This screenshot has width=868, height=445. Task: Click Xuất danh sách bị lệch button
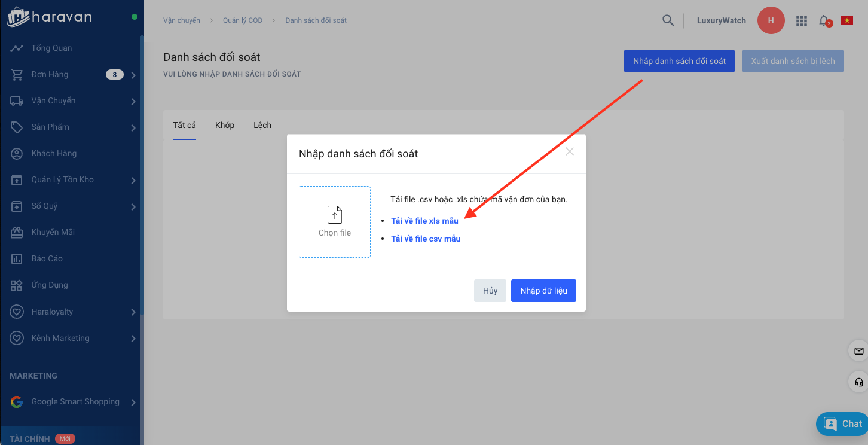click(793, 61)
